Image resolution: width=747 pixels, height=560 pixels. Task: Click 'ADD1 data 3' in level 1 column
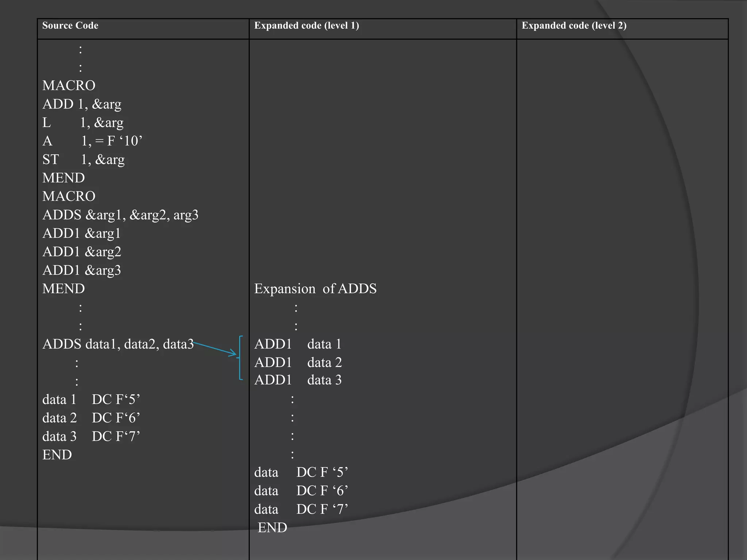[x=298, y=380]
